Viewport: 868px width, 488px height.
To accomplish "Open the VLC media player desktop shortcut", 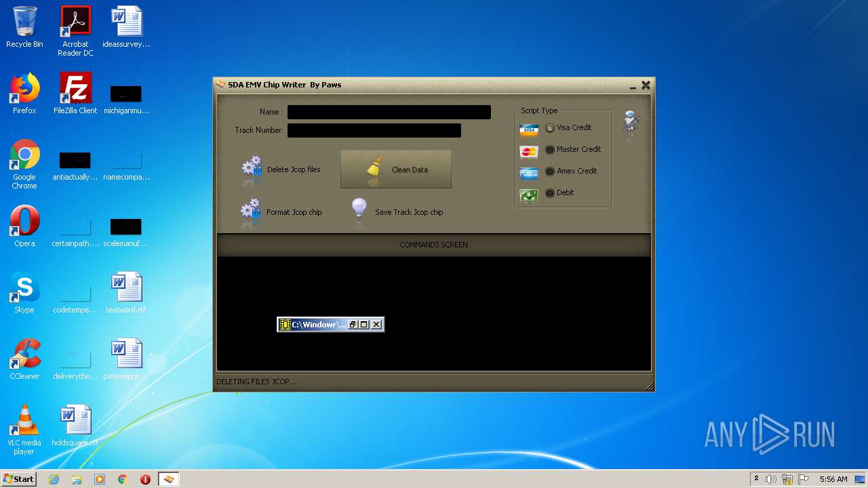I will (24, 430).
